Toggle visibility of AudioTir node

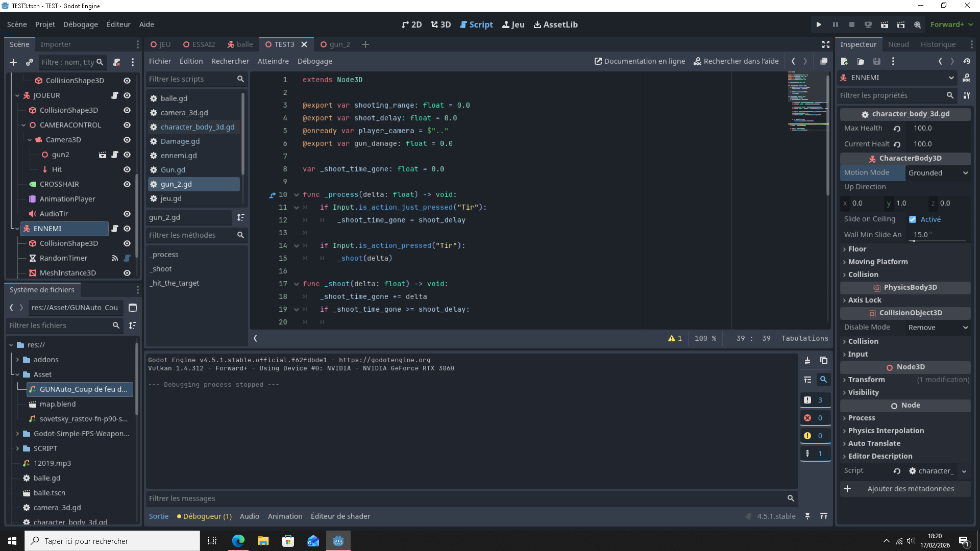coord(127,214)
